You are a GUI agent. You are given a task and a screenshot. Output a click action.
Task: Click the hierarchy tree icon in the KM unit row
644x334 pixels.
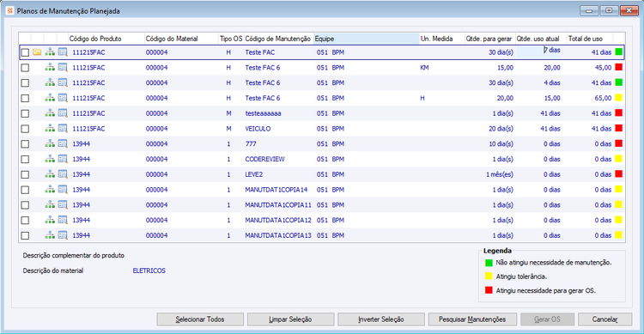pos(50,67)
